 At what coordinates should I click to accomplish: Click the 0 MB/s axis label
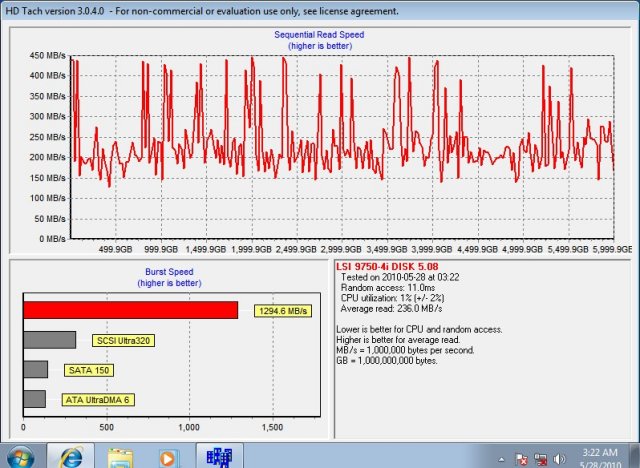click(52, 239)
